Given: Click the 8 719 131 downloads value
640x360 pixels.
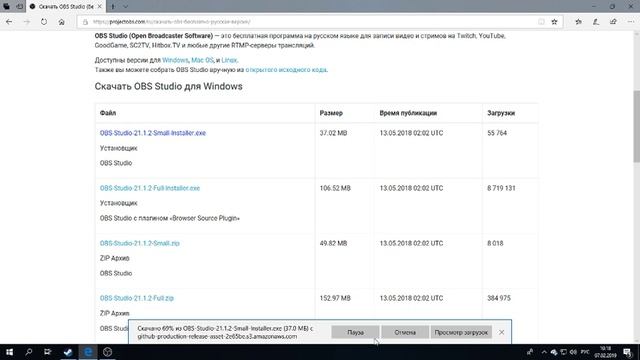Looking at the screenshot, I should (501, 188).
